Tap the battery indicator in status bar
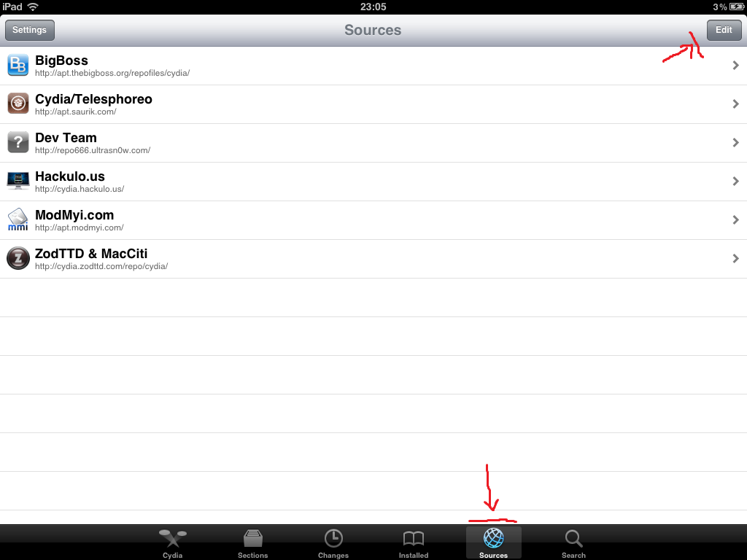This screenshot has height=560, width=747. coord(737,7)
